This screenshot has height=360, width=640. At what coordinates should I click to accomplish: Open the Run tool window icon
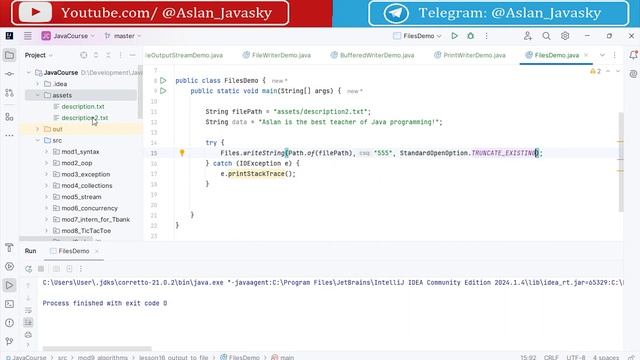[9, 285]
